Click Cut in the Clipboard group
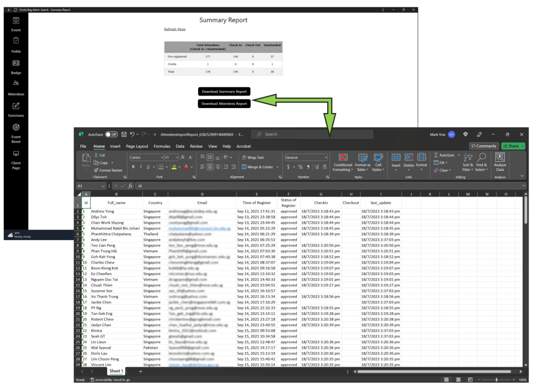 (x=100, y=156)
